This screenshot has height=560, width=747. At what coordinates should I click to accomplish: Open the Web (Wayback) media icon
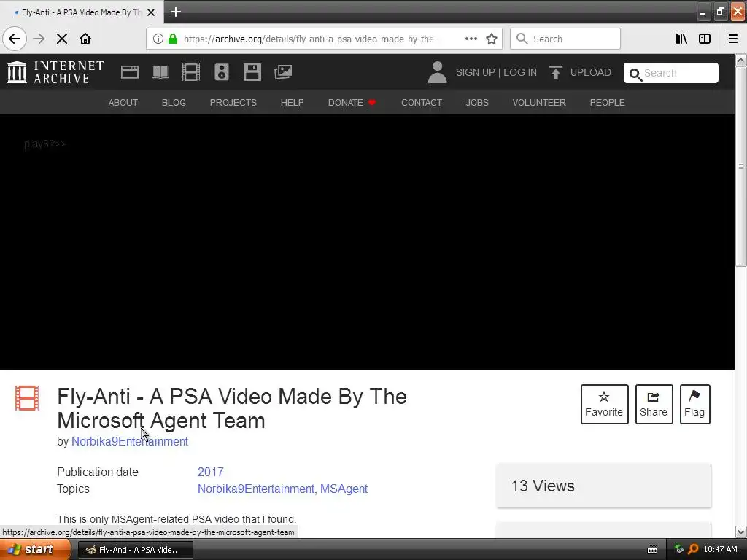[x=130, y=72]
